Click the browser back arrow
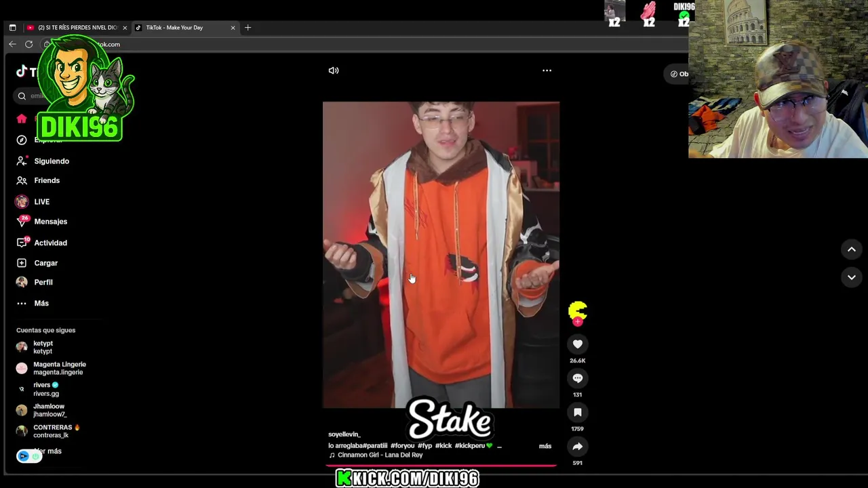Viewport: 868px width, 488px height. point(12,44)
